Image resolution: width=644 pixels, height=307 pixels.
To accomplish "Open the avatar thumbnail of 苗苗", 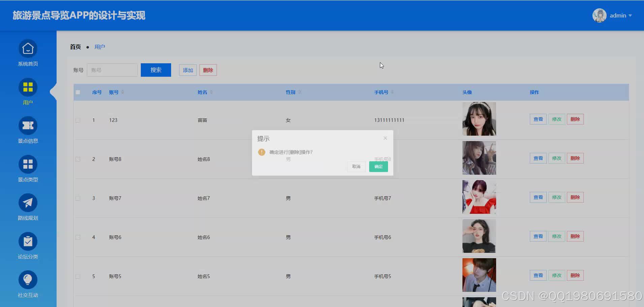I will click(479, 119).
